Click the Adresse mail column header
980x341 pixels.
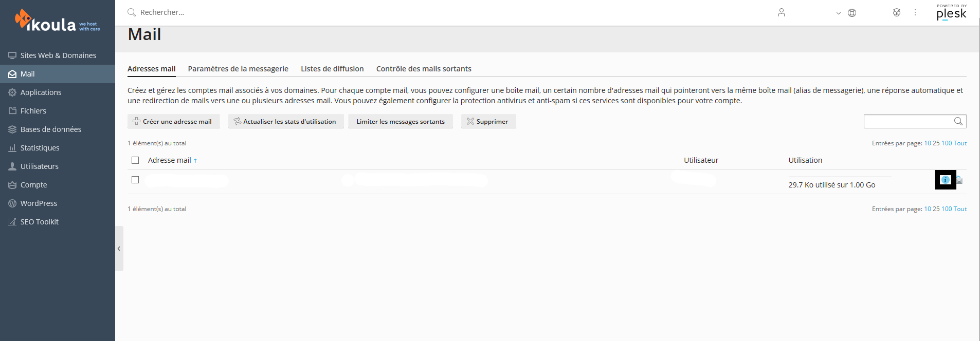coord(169,160)
